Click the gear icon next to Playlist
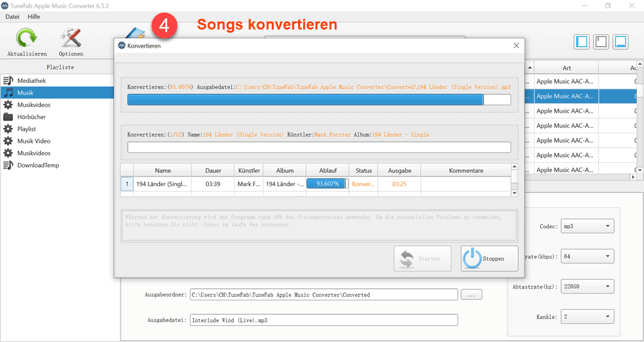The height and width of the screenshot is (342, 644). pyautogui.click(x=8, y=129)
